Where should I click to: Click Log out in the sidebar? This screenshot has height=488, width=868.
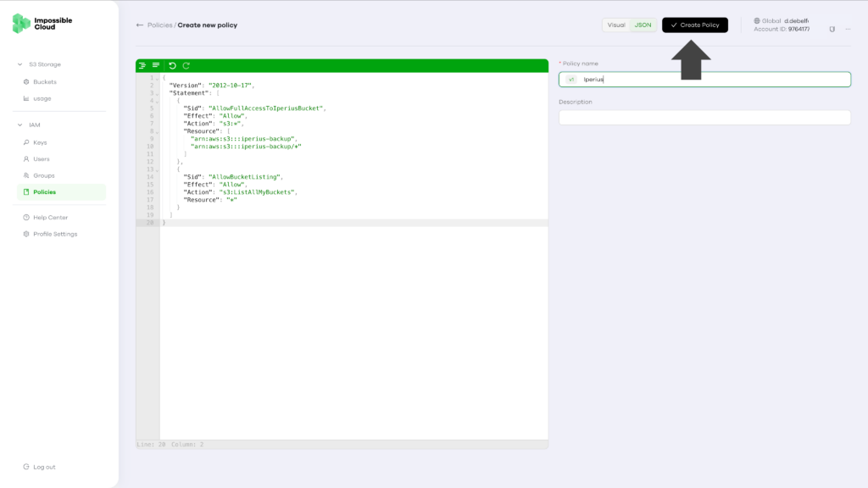coord(44,467)
